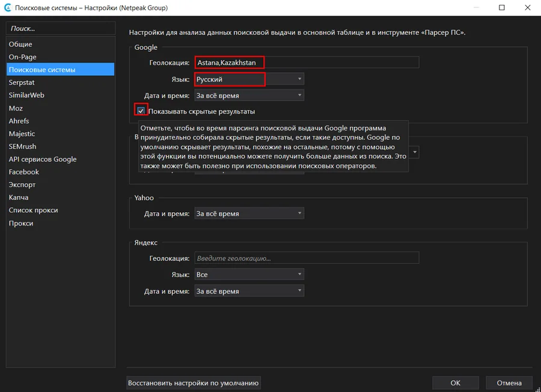Click the Google Геолокация field with Astana,Kazakhstan
Screen dimensions: 541x392
(x=307, y=63)
